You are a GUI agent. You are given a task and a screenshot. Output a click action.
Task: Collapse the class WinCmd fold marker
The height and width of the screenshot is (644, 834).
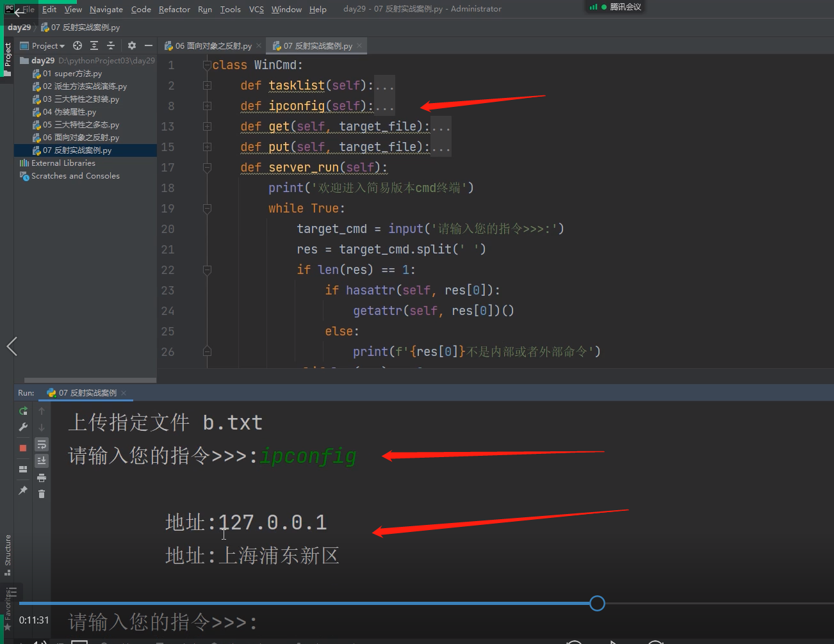207,65
